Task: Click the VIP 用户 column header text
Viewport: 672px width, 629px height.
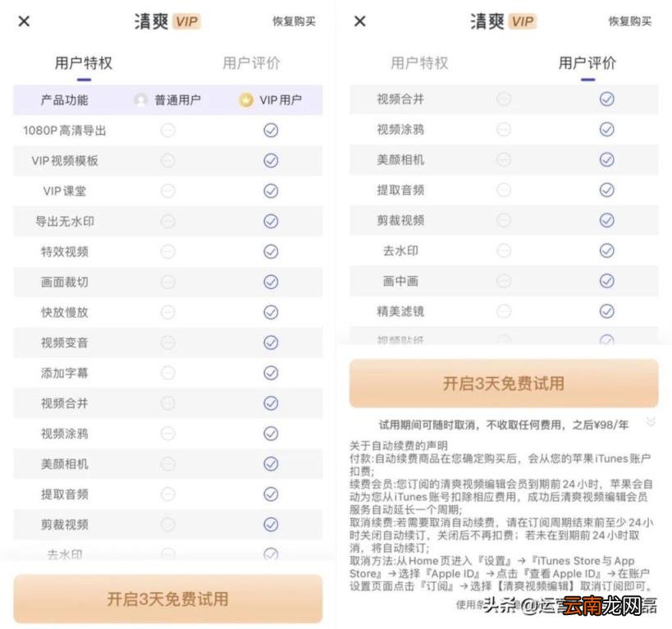Action: 281,100
